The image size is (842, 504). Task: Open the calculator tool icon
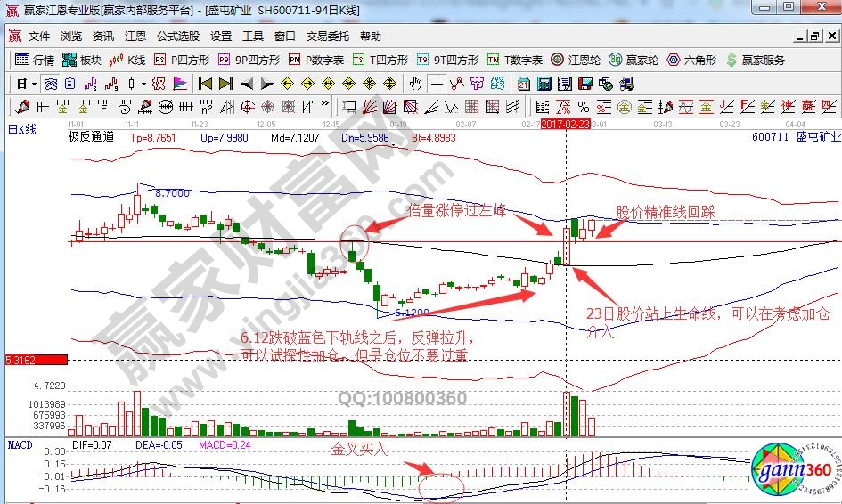click(x=543, y=84)
